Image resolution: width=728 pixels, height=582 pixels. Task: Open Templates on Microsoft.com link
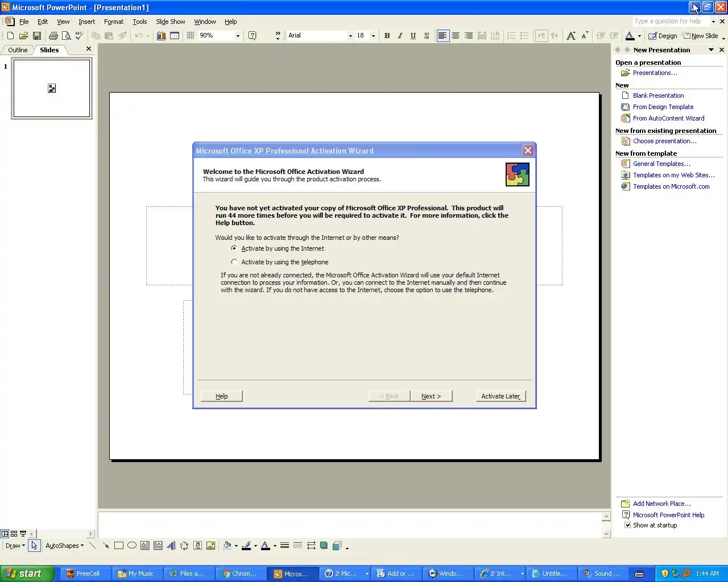tap(671, 186)
